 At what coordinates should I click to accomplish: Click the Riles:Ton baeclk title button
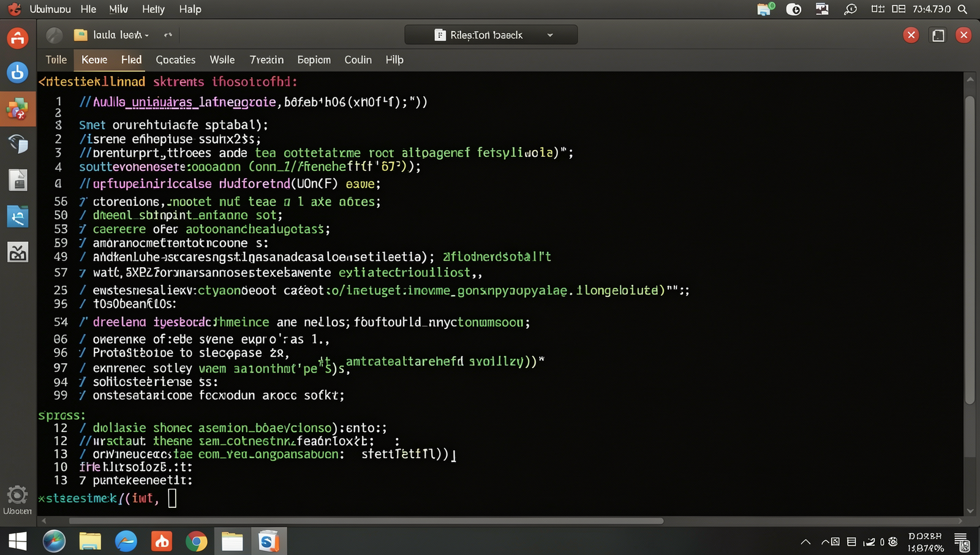(x=491, y=35)
